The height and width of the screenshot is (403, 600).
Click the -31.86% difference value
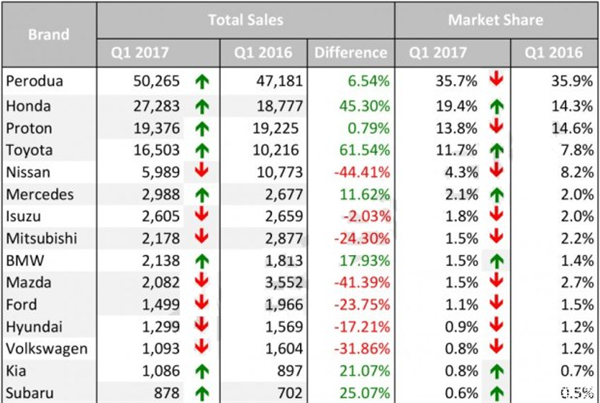(x=362, y=349)
